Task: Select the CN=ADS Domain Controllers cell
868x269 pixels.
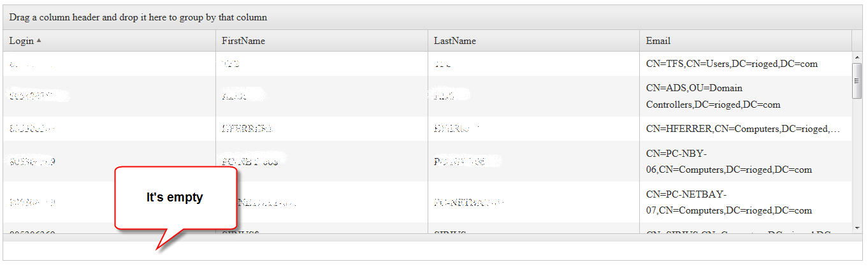Action: pos(713,96)
